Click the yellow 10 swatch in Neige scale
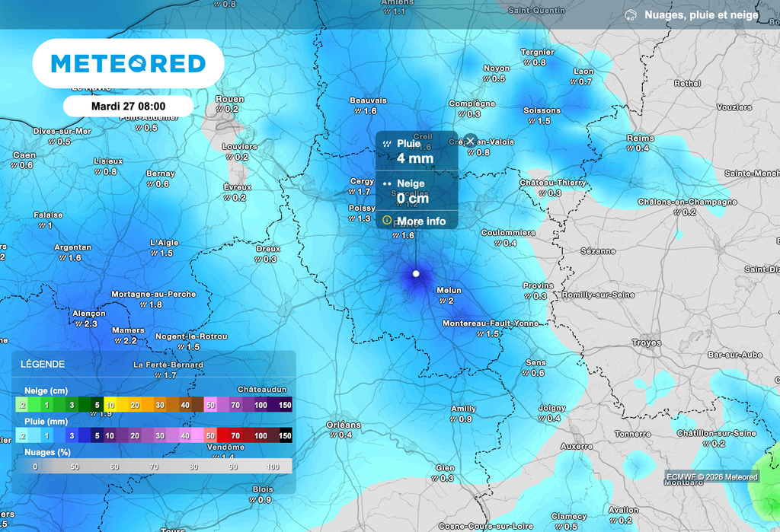780x532 pixels. coord(110,406)
